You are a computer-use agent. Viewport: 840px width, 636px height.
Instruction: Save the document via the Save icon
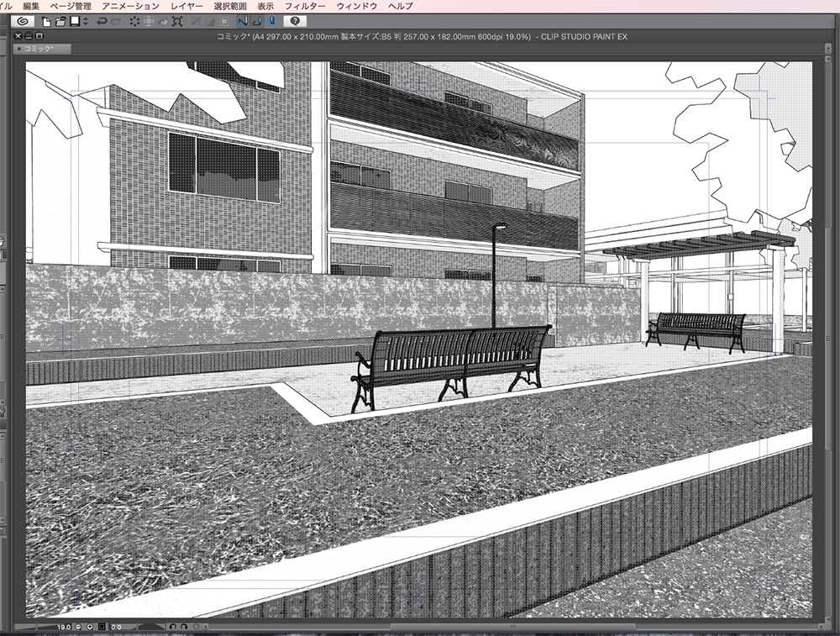pos(74,21)
